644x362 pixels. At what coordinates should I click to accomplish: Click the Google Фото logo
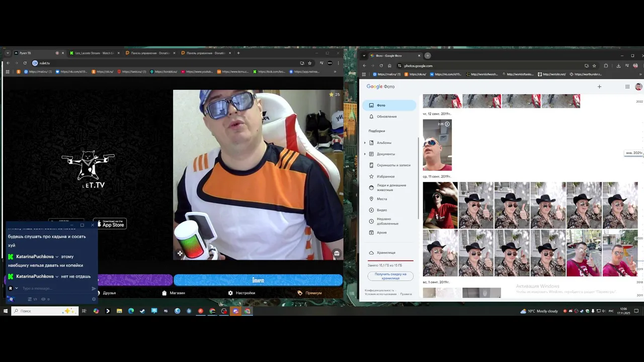(x=380, y=86)
